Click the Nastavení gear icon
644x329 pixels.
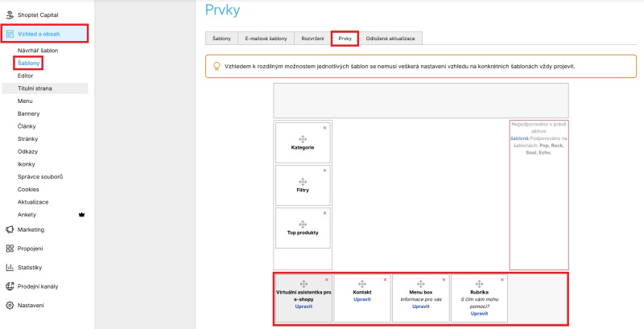[x=10, y=305]
